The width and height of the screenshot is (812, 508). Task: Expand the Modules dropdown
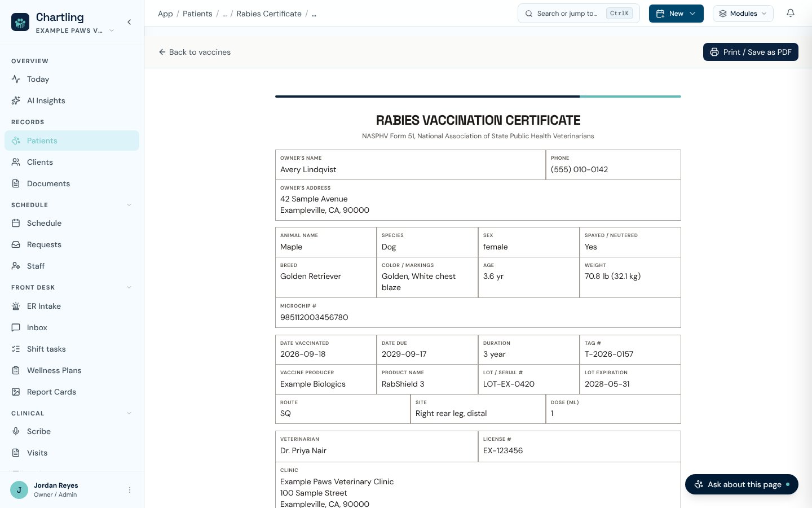[x=743, y=14]
